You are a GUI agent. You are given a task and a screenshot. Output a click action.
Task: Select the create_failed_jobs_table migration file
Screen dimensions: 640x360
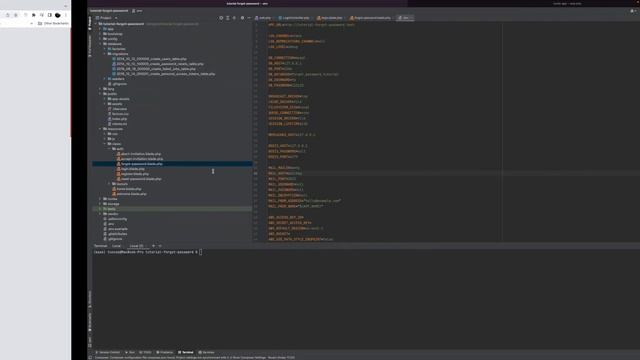point(154,69)
